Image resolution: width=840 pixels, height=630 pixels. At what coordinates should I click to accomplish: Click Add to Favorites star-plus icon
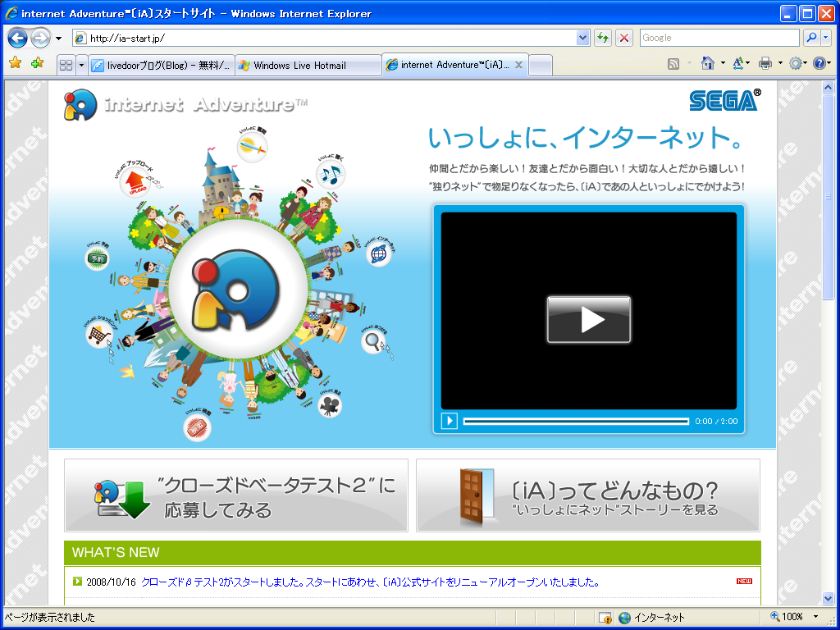pos(37,63)
